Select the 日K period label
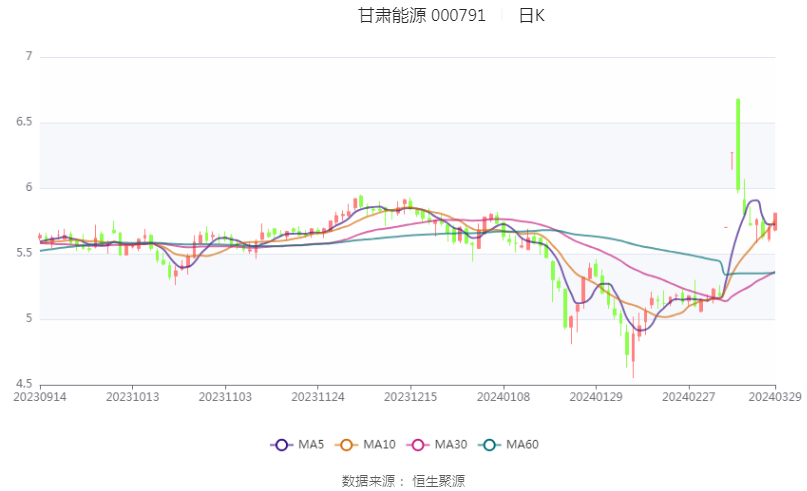Image resolution: width=807 pixels, height=491 pixels. [532, 15]
